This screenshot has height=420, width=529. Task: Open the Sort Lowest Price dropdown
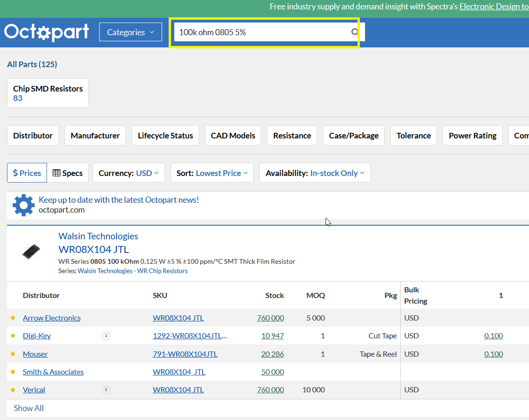pos(212,173)
